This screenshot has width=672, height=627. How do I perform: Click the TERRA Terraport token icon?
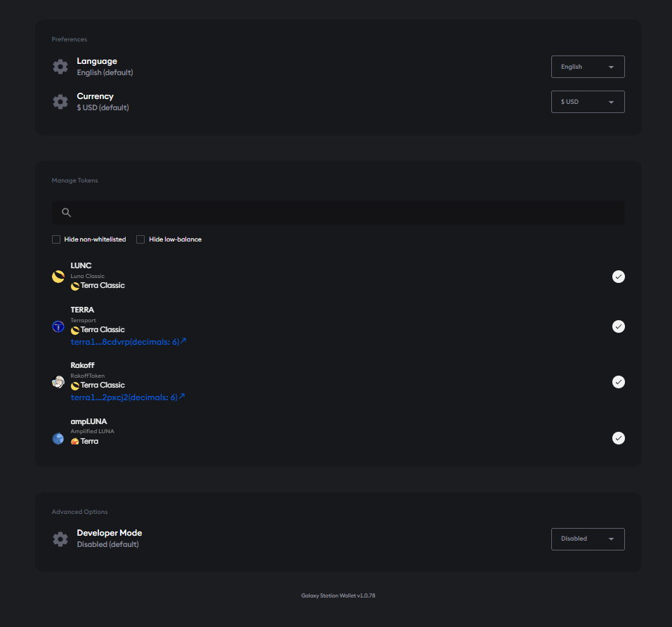[x=58, y=326]
